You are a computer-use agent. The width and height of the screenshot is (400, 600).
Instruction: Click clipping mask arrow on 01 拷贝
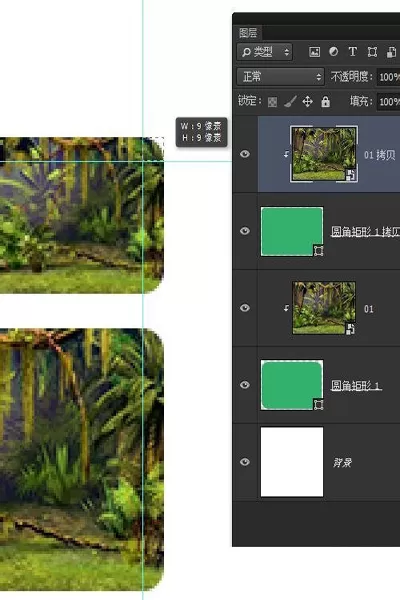(286, 154)
